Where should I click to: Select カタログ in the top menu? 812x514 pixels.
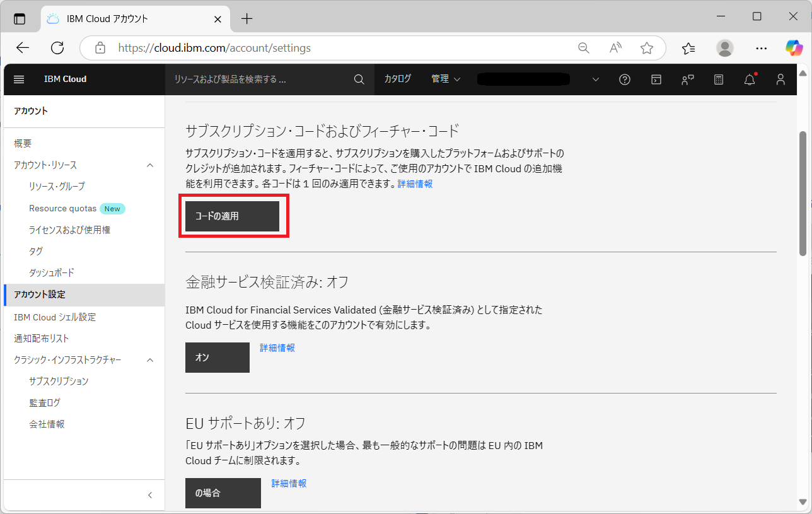pos(397,79)
